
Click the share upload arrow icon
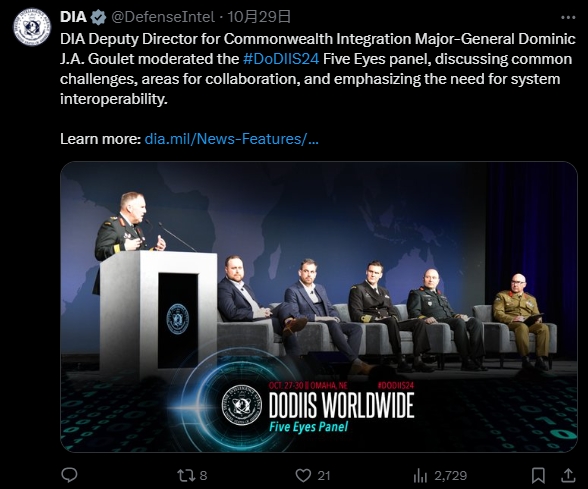pos(568,476)
